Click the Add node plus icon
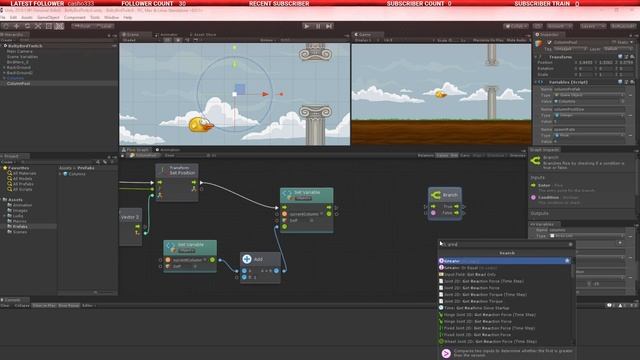 247,259
